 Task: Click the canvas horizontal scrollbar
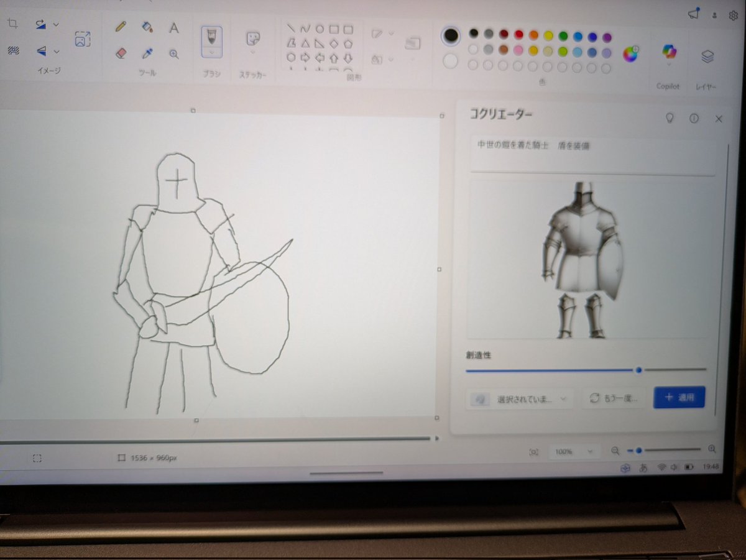point(214,441)
